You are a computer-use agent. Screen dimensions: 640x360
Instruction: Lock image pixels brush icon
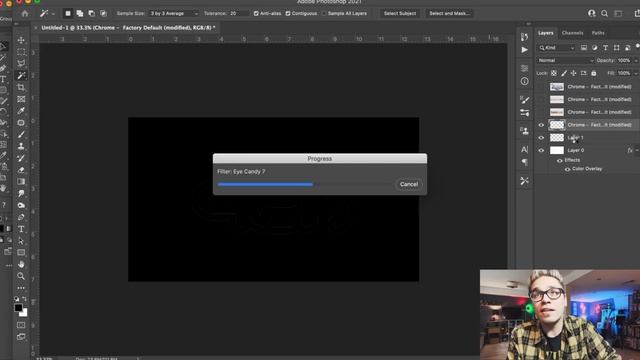pyautogui.click(x=564, y=73)
